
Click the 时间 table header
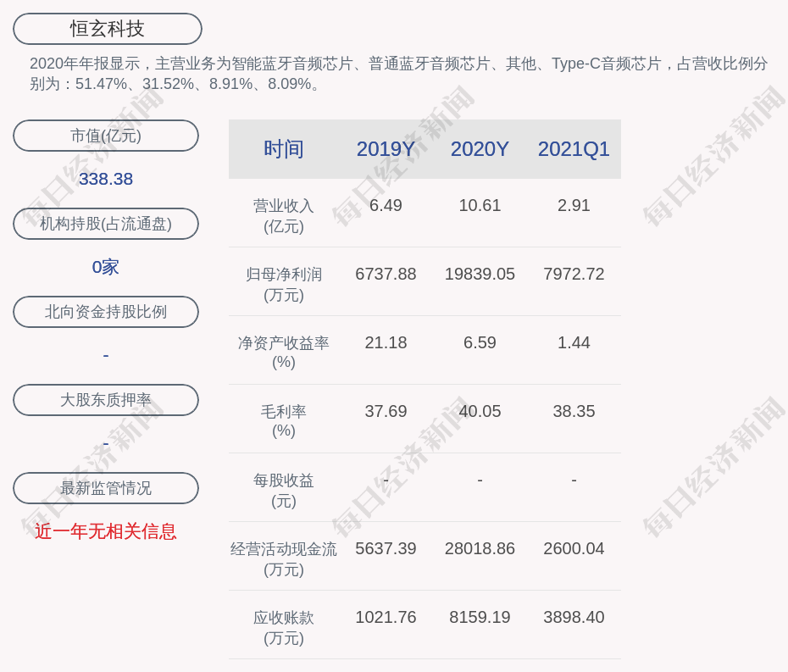[x=284, y=149]
